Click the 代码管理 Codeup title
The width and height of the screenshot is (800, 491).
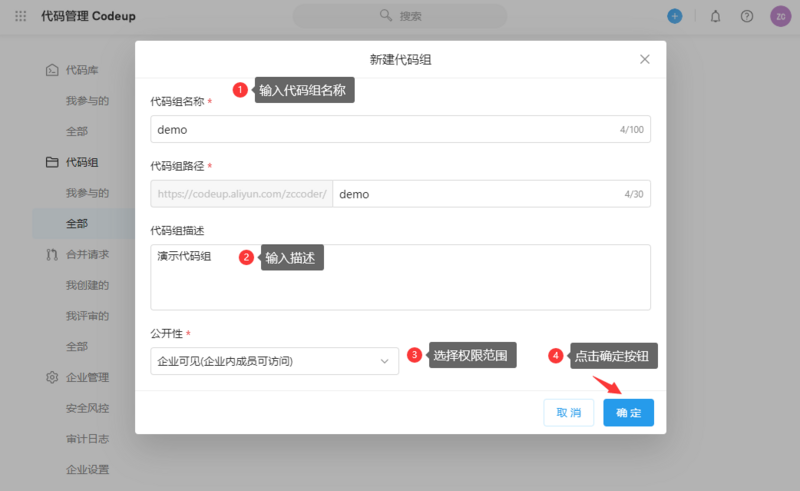[88, 16]
